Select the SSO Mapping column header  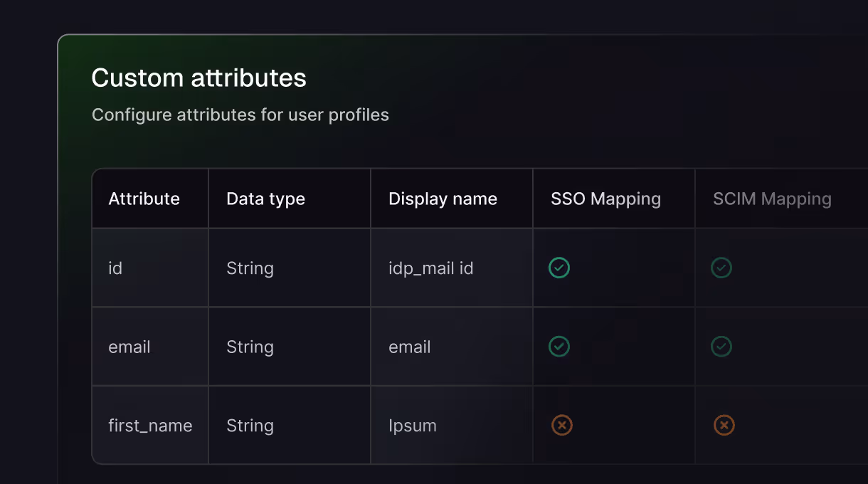[605, 199]
